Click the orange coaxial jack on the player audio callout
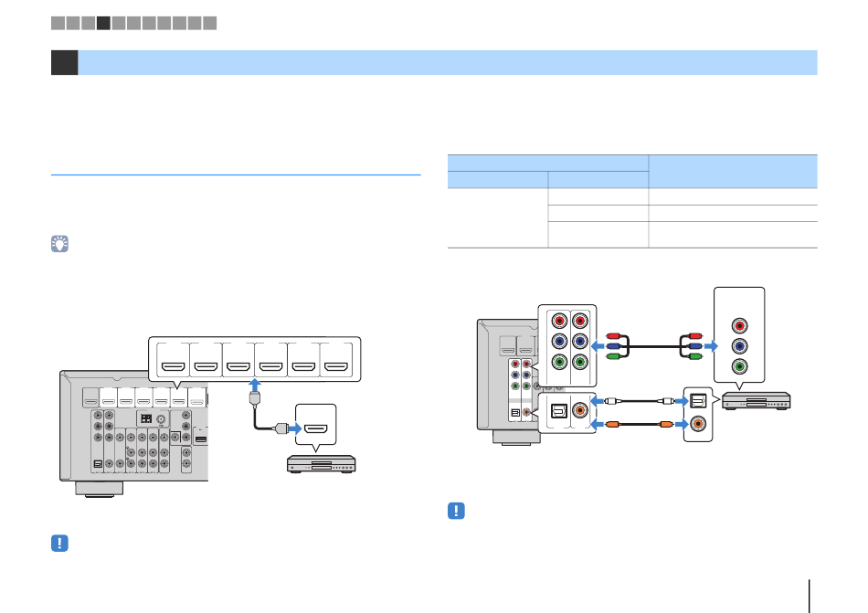 698,424
